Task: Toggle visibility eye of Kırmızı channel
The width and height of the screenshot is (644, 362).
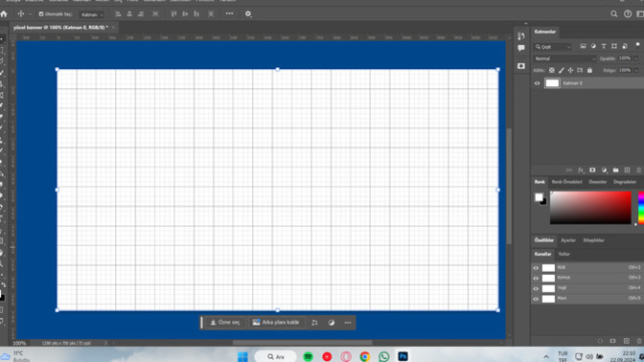Action: click(536, 279)
